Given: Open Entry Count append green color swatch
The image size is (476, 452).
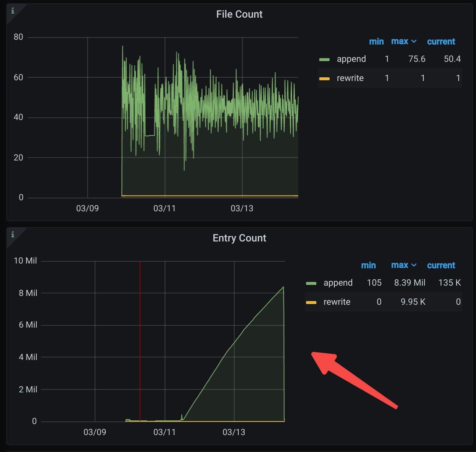Looking at the screenshot, I should point(311,283).
